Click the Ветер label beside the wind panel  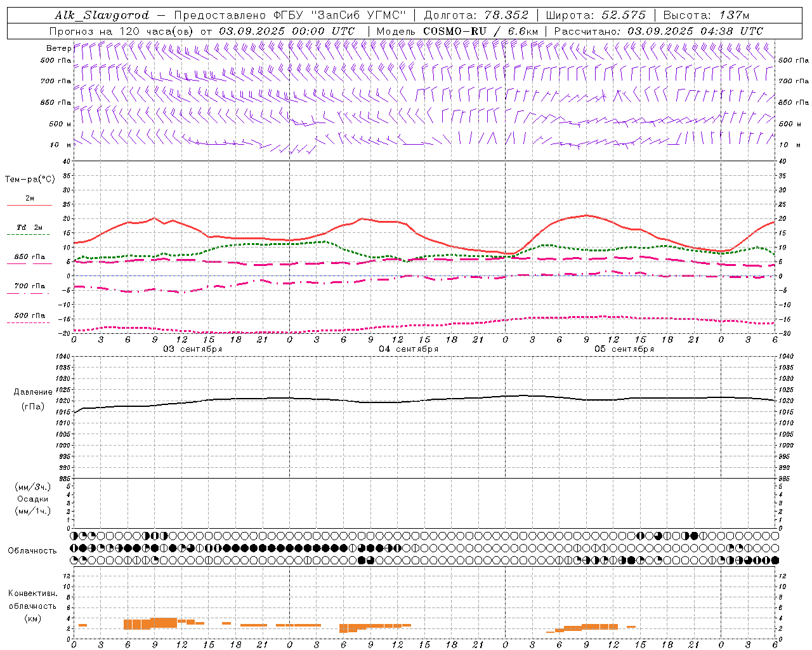tap(58, 48)
